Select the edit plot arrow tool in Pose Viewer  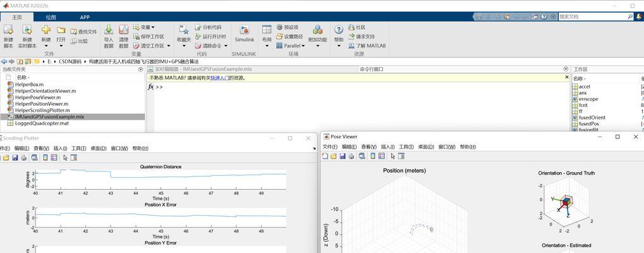click(393, 156)
